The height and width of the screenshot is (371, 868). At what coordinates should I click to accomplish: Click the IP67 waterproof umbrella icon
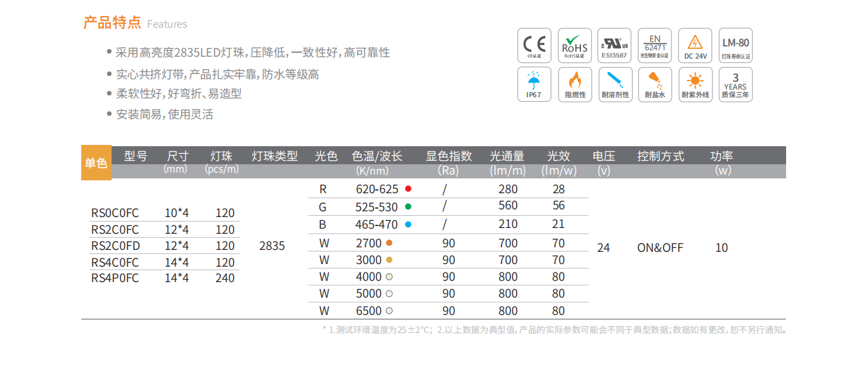[x=535, y=84]
